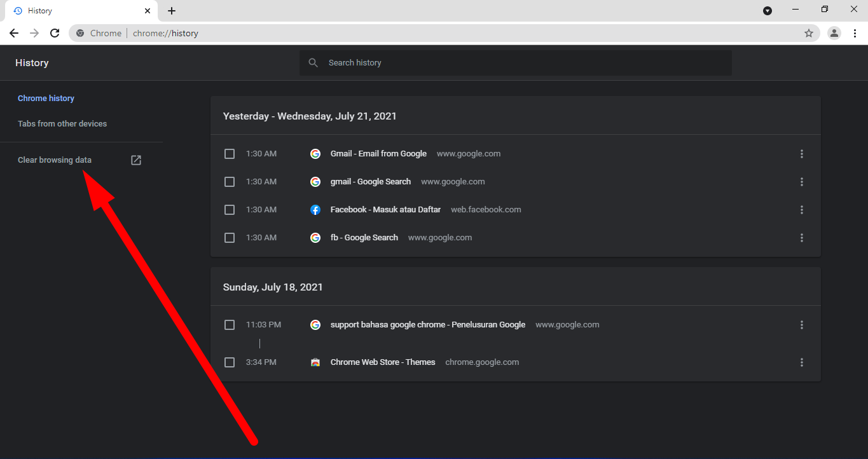The image size is (868, 459).
Task: Select Chrome history in the sidebar
Action: tap(46, 99)
